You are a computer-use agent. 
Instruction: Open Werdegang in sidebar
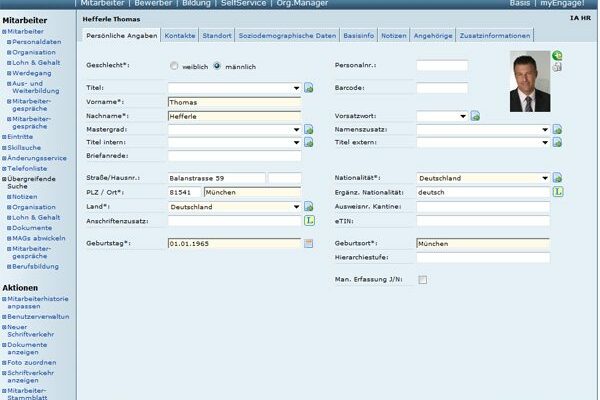(x=32, y=73)
